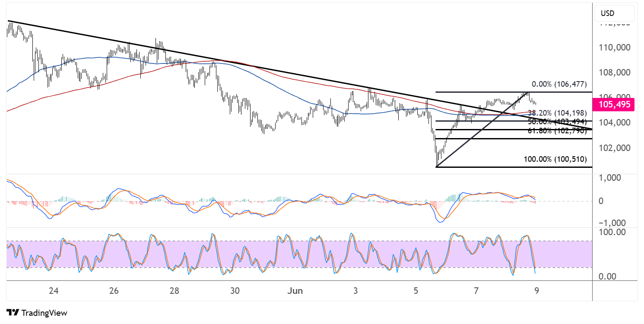Click the 110,000 price axis label
Screen dimensions: 644x324
(614, 47)
